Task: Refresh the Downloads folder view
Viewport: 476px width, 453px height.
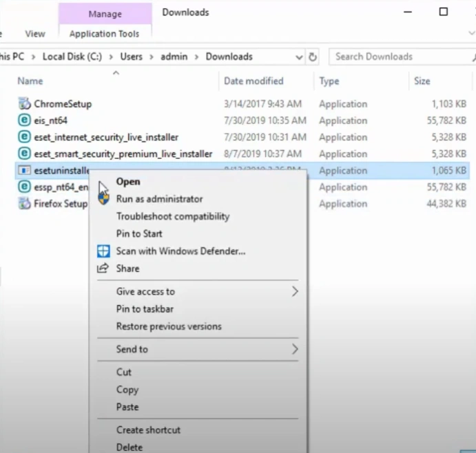Action: (312, 56)
